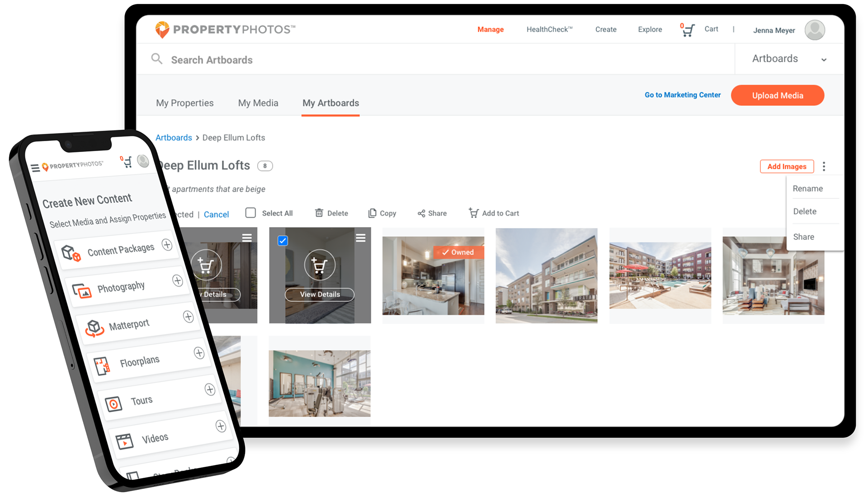Open the shopping cart icon in tablet header
Image resolution: width=868 pixels, height=503 pixels.
[x=688, y=30]
